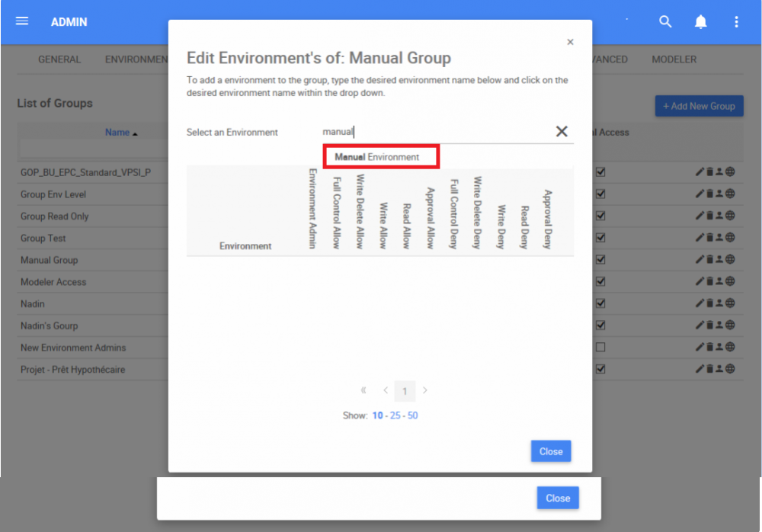This screenshot has width=762, height=532.
Task: Open the hamburger navigation menu
Action: pos(22,21)
